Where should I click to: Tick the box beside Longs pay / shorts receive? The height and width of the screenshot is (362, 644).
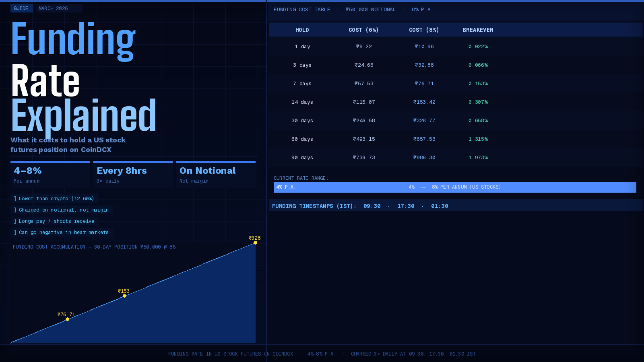pyautogui.click(x=15, y=221)
